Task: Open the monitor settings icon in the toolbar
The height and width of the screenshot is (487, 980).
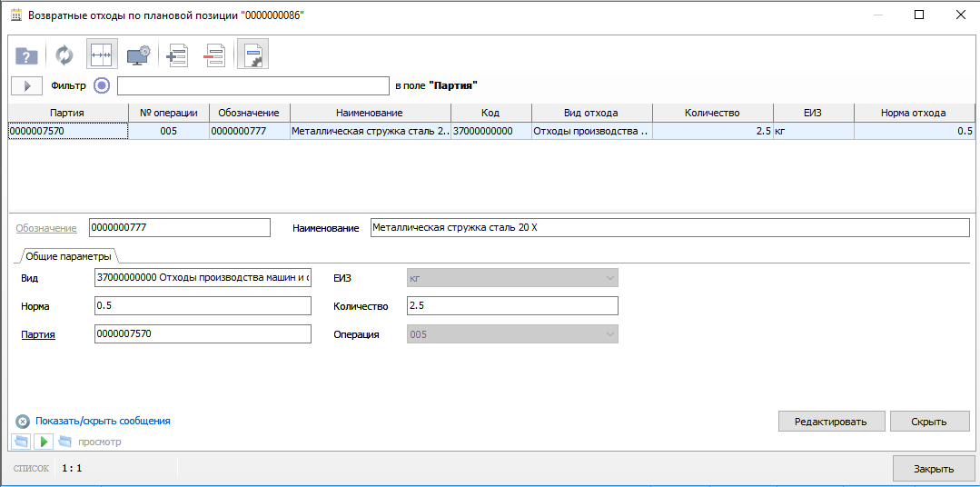Action: pyautogui.click(x=139, y=55)
